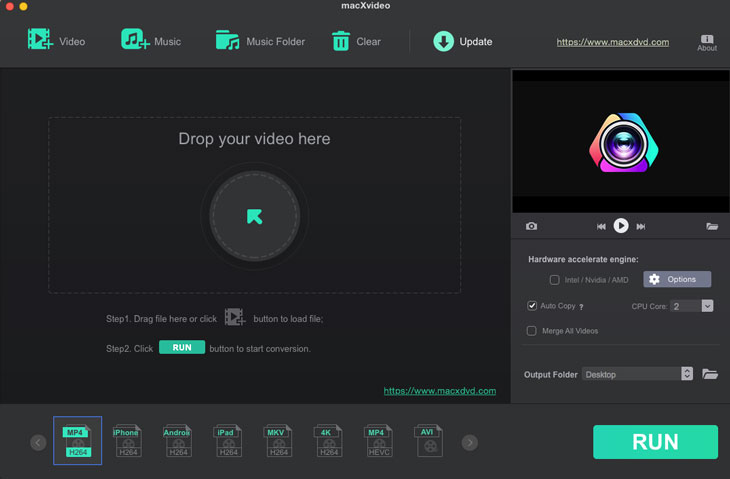This screenshot has width=730, height=479.
Task: Play the video preview
Action: [x=621, y=226]
